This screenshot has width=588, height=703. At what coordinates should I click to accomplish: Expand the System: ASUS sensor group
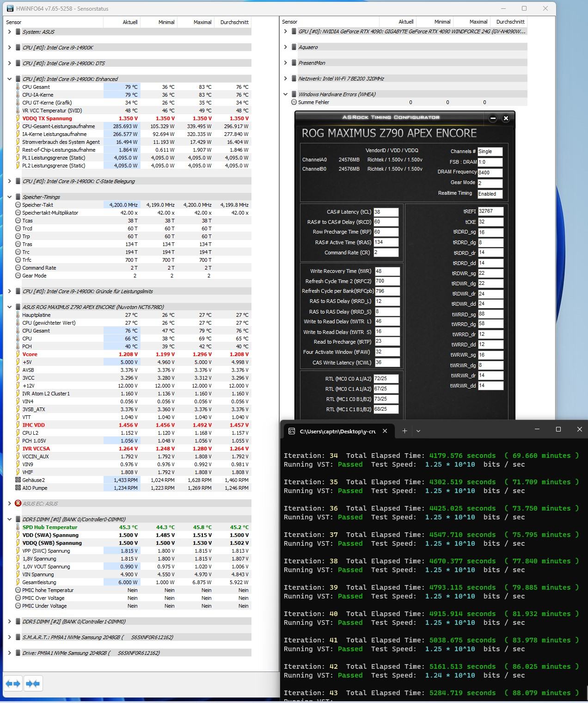pyautogui.click(x=9, y=32)
